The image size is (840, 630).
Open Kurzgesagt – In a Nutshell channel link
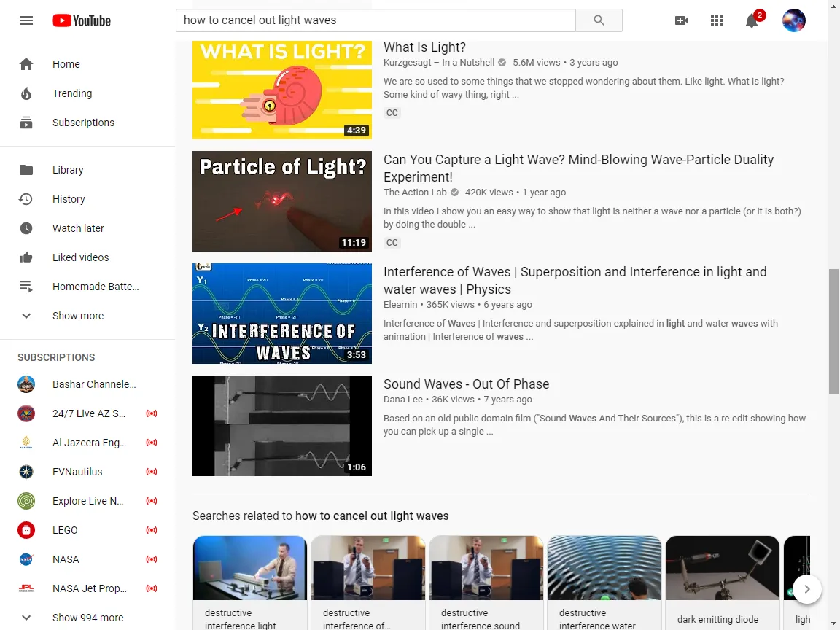tap(439, 63)
